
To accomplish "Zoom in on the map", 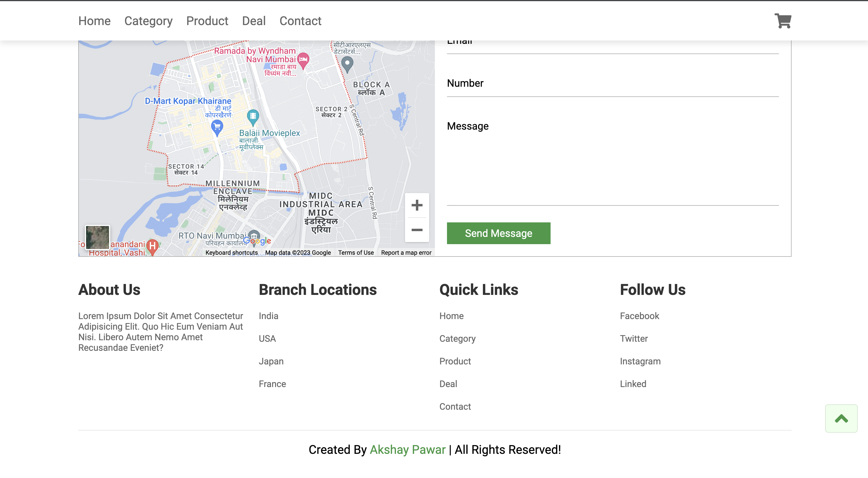I will pos(417,205).
